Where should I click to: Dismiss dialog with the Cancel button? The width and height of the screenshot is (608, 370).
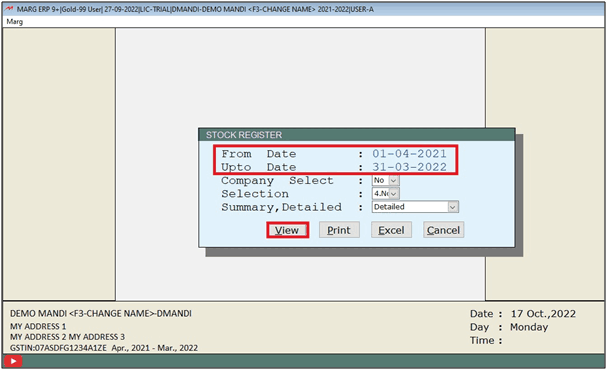coord(444,230)
